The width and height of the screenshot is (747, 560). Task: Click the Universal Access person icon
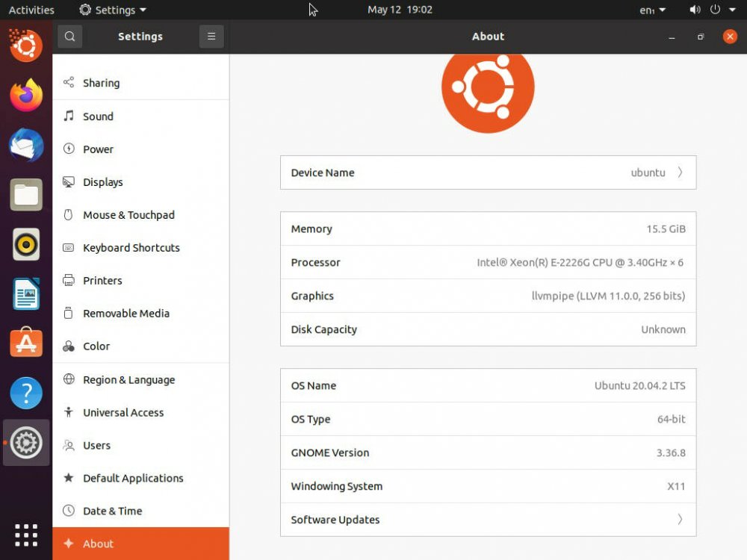69,412
